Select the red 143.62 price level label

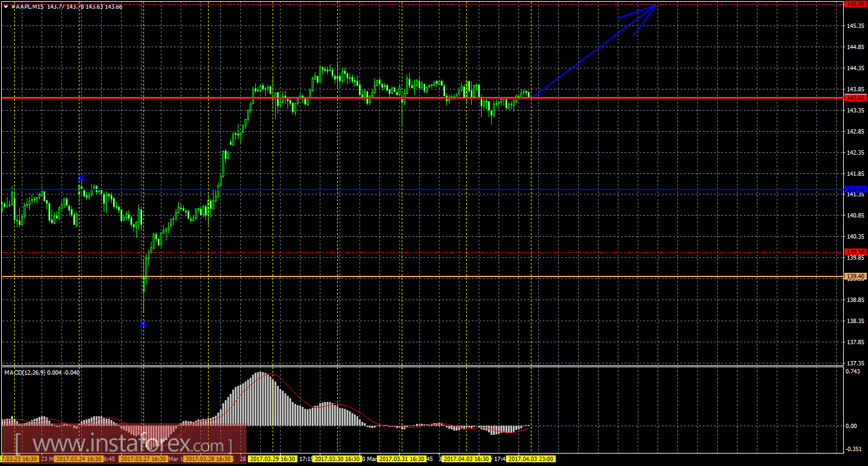pyautogui.click(x=856, y=98)
